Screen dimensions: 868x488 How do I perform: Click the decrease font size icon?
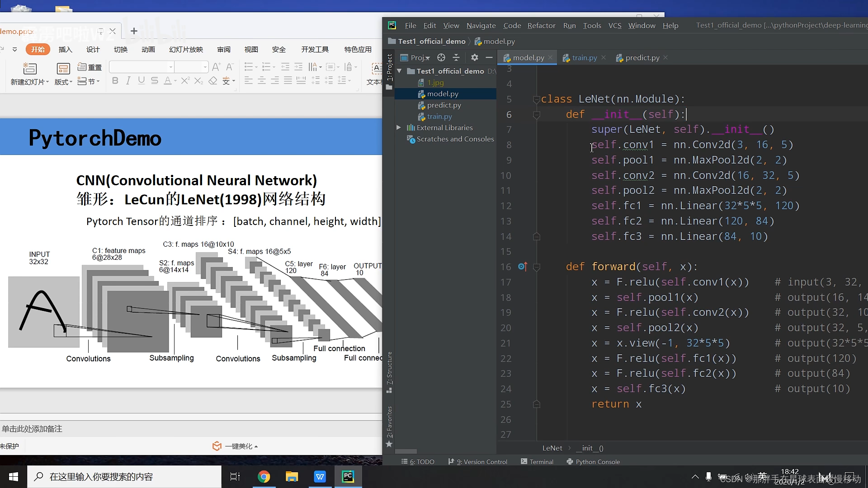[x=229, y=67]
